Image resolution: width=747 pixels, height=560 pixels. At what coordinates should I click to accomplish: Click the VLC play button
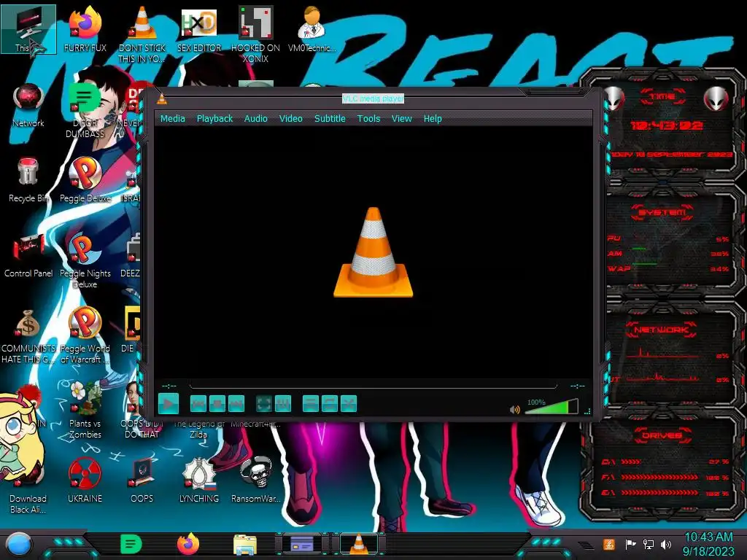169,404
